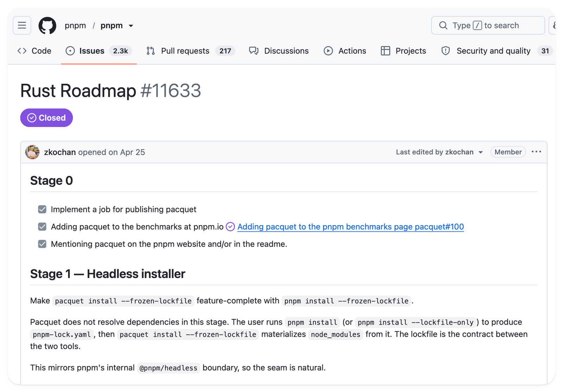This screenshot has width=563, height=392.
Task: Click pnpm install --lockfile-only code snippet
Action: pyautogui.click(x=416, y=322)
